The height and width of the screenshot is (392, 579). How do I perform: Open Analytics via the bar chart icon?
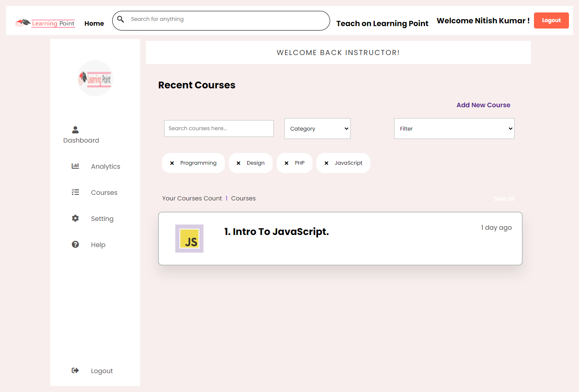tap(75, 165)
